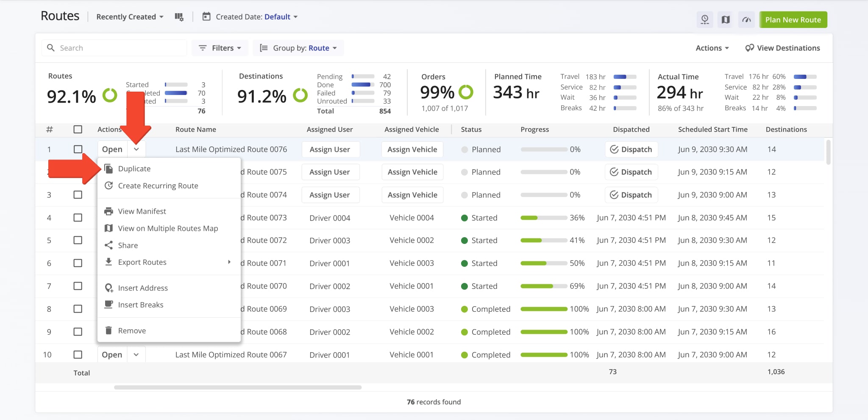Click the calendar icon next to Created Date
The width and height of the screenshot is (868, 420).
pyautogui.click(x=206, y=17)
